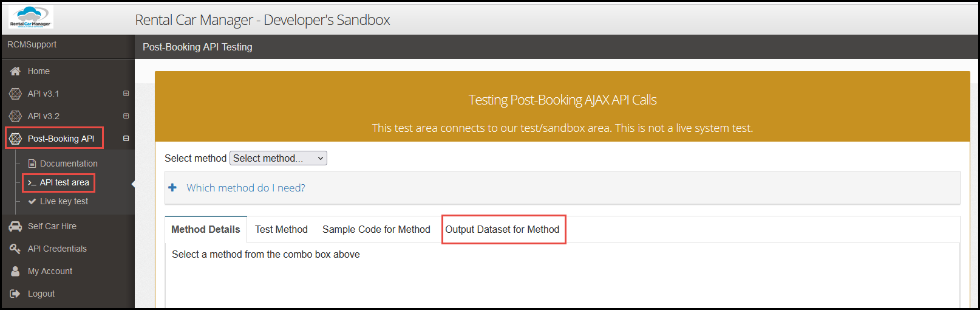This screenshot has width=980, height=310.
Task: Click the API v3.2 sidebar icon
Action: [16, 116]
